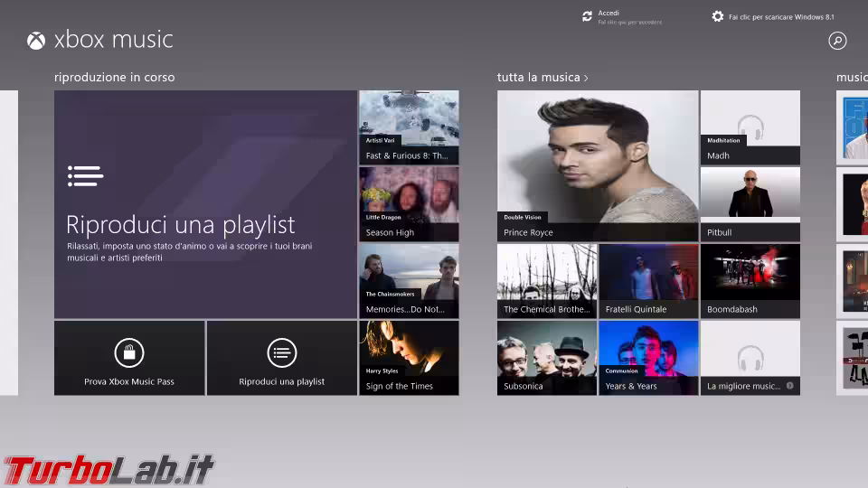
Task: Select the Madh headphone placeholder tile
Action: (x=750, y=127)
